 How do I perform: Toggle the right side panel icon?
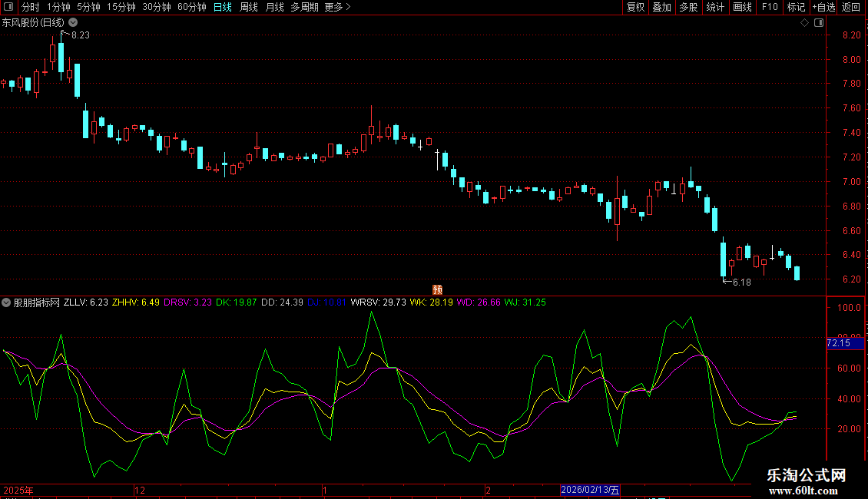[819, 23]
